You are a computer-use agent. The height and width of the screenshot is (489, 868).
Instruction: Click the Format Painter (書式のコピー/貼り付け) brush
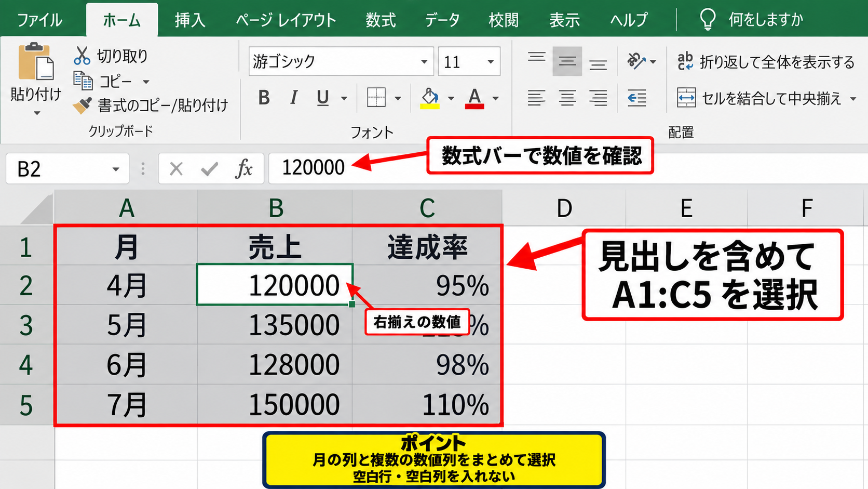click(83, 105)
